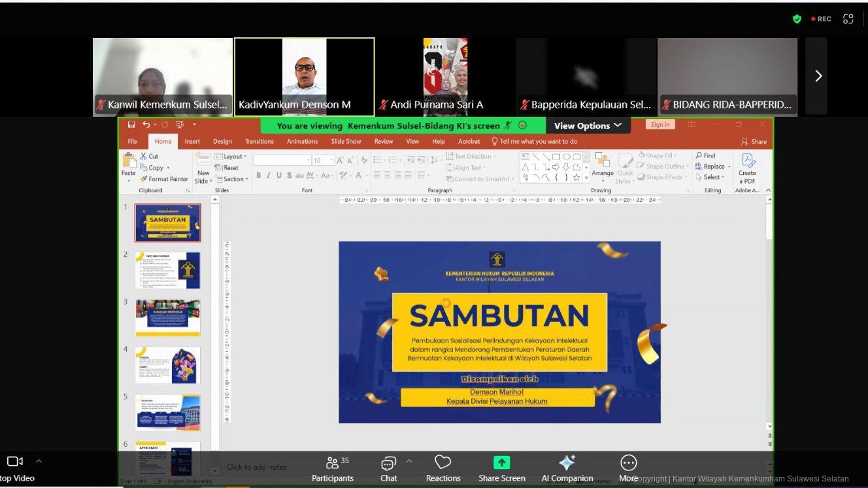Switch to the Design ribbon tab
This screenshot has height=488, width=868.
(222, 141)
